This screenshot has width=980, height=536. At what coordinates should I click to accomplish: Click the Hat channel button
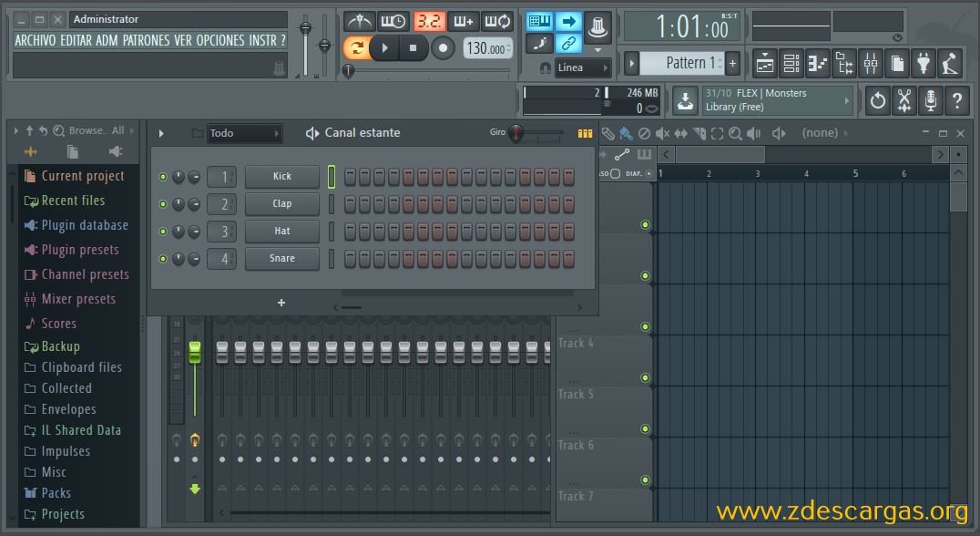pyautogui.click(x=281, y=231)
